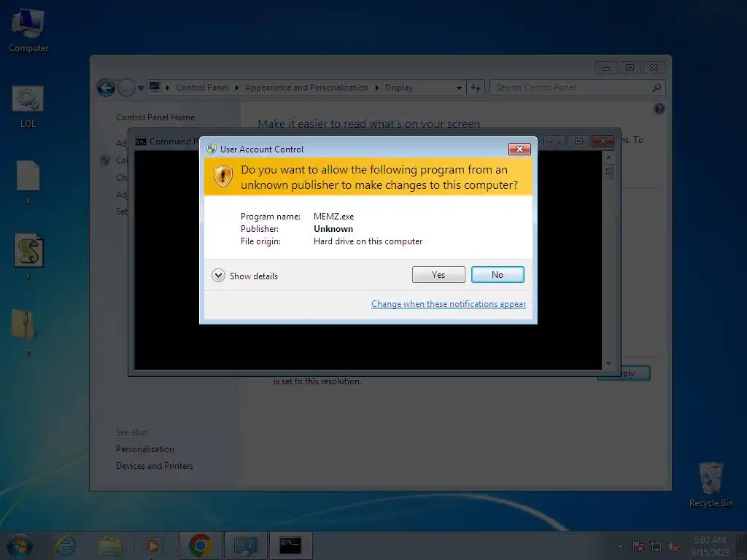Click the Command Prompt scrollbar thumb

click(x=608, y=171)
